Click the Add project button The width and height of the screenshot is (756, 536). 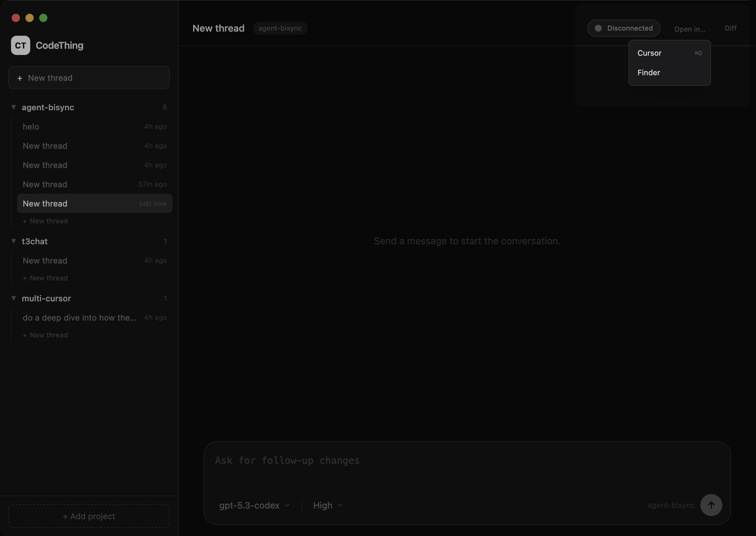click(x=89, y=516)
